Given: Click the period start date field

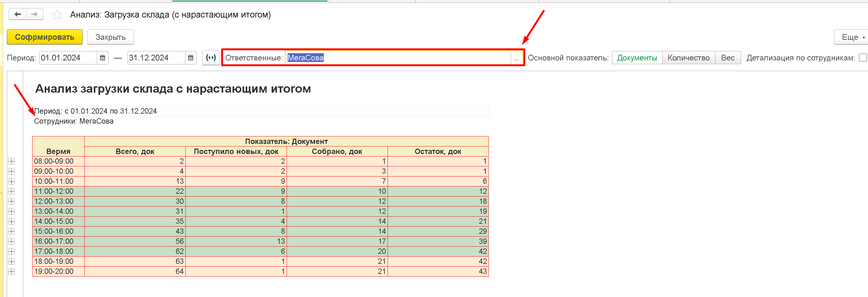Looking at the screenshot, I should (x=68, y=58).
